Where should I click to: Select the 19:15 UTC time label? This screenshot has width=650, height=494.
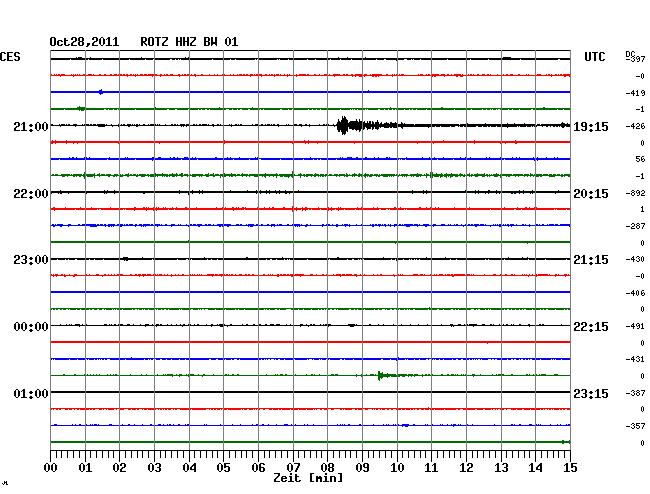(x=591, y=127)
